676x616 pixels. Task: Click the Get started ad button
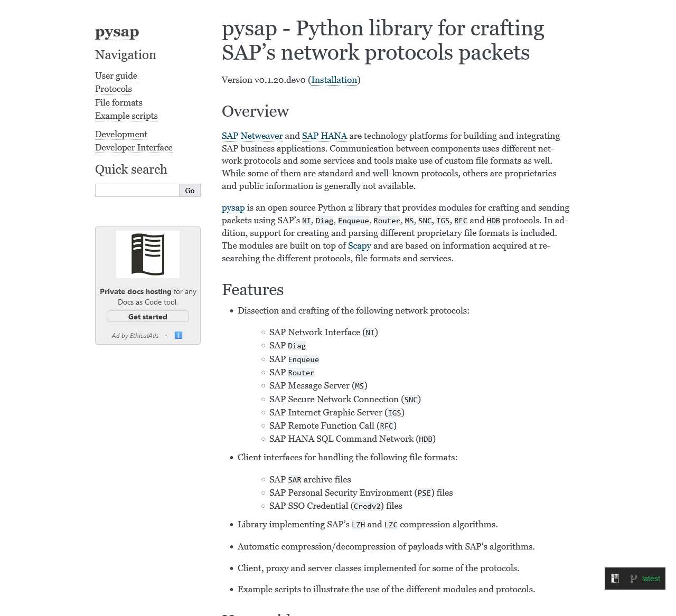tap(148, 317)
